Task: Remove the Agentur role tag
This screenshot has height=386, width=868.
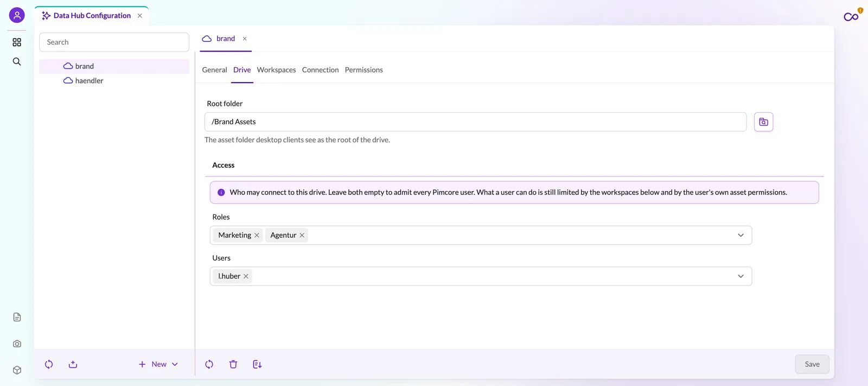Action: click(302, 235)
